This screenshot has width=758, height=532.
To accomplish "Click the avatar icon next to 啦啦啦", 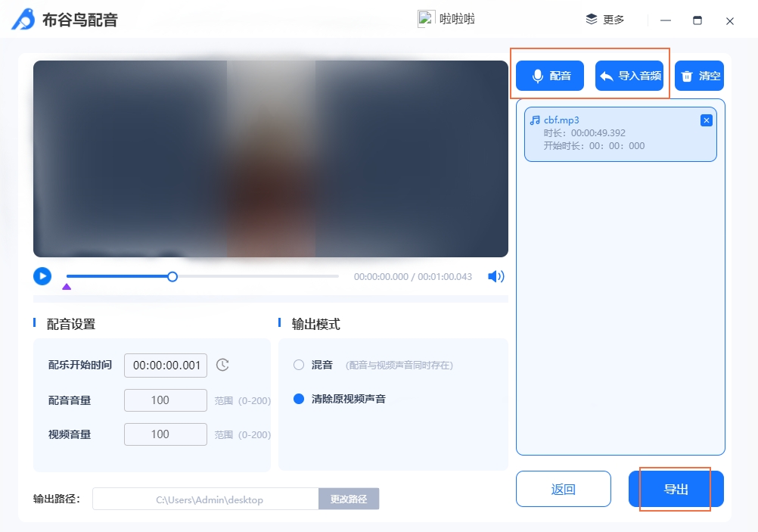I will click(x=425, y=19).
